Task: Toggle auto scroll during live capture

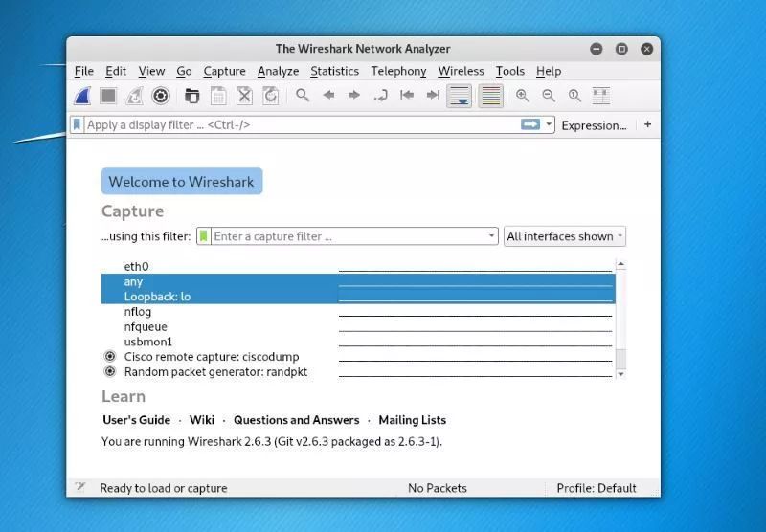Action: point(460,96)
